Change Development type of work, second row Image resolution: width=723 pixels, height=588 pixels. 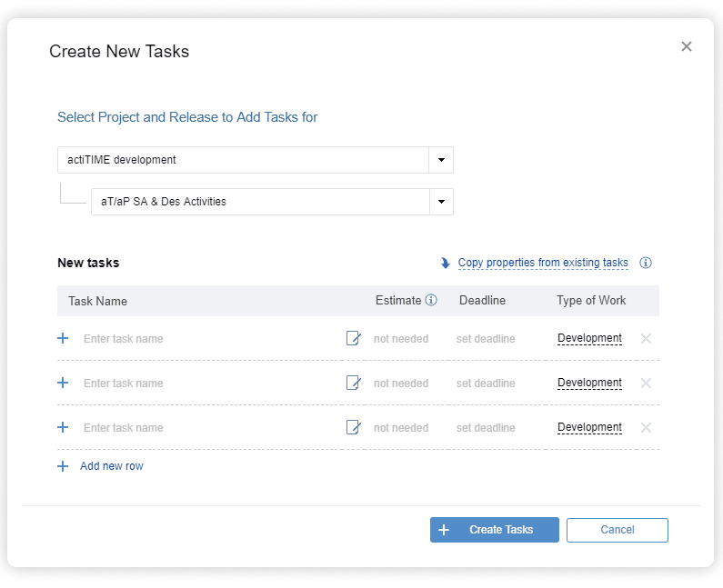tap(589, 383)
